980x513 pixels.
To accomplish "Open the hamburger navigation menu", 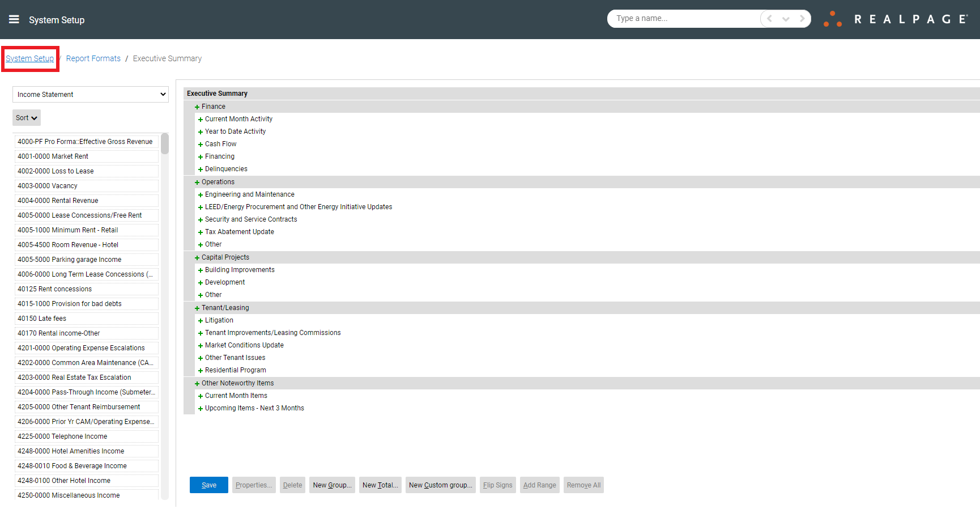I will 14,19.
